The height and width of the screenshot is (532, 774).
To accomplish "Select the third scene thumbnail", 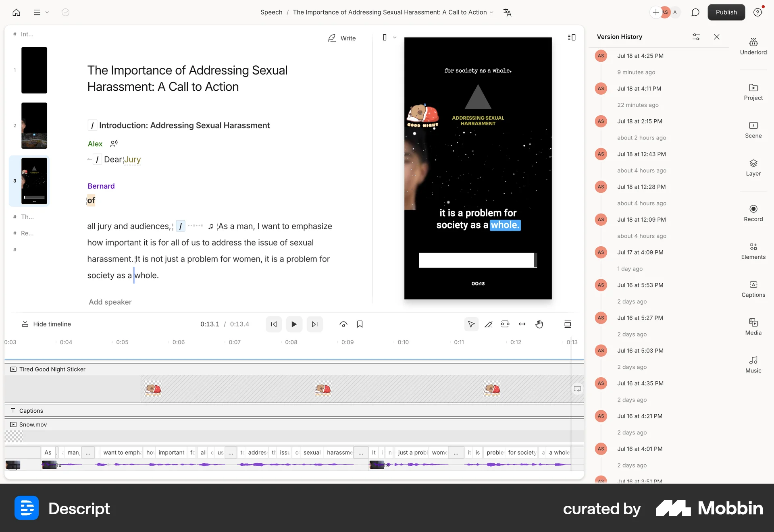I will 34,181.
